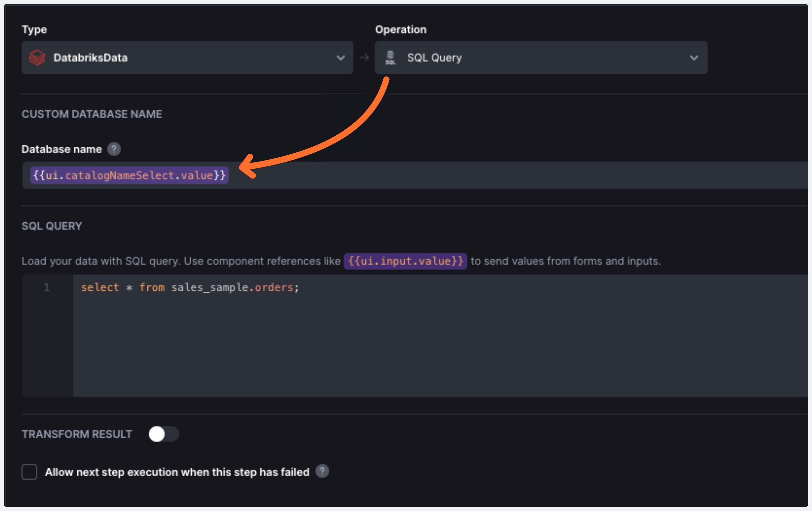Click the Databricks logo icon

tap(37, 58)
